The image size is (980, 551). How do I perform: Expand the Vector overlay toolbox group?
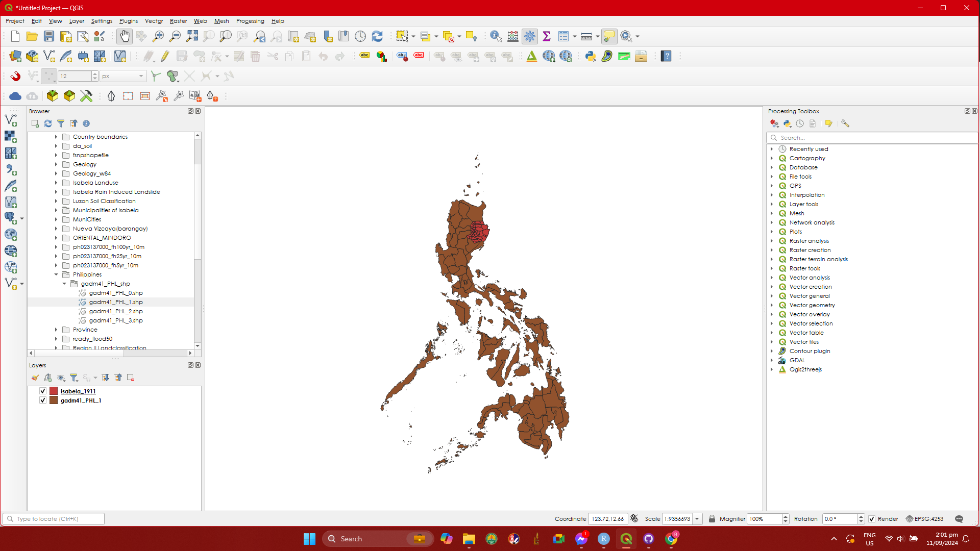click(772, 314)
